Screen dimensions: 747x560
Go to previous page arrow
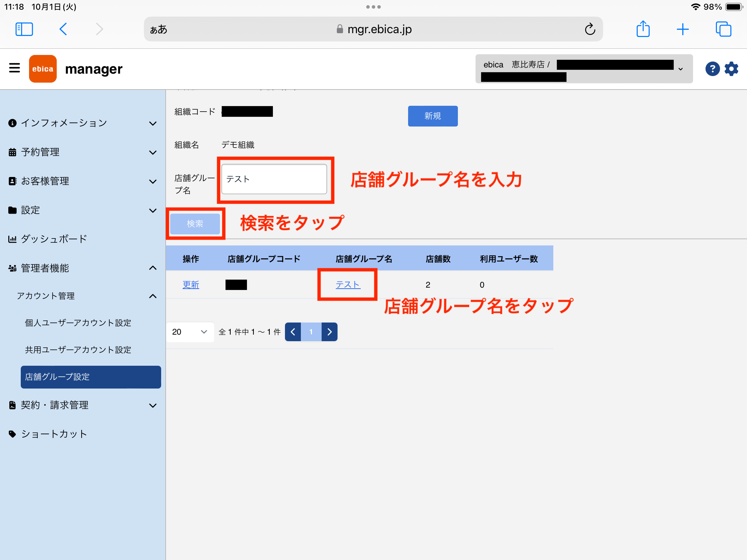click(293, 332)
